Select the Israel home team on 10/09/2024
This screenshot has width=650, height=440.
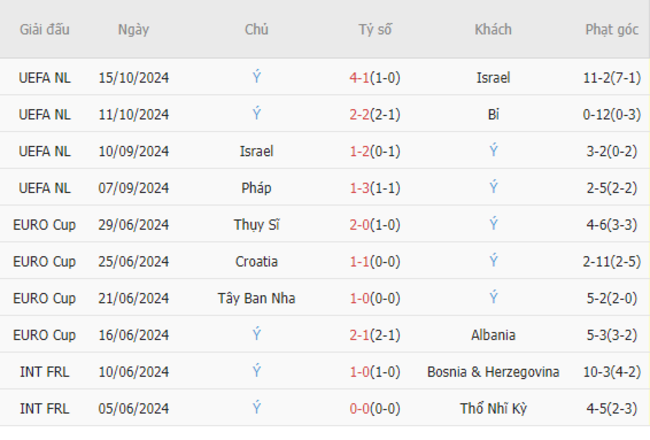[256, 151]
